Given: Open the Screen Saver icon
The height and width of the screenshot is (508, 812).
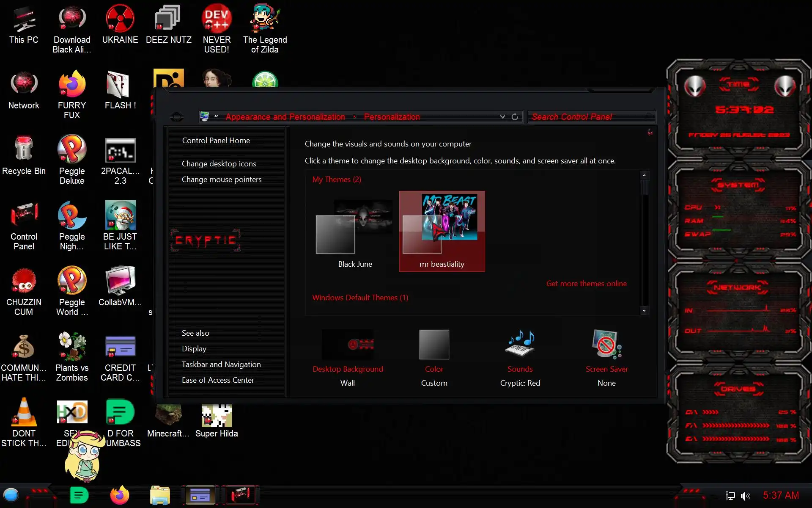Looking at the screenshot, I should [x=606, y=345].
